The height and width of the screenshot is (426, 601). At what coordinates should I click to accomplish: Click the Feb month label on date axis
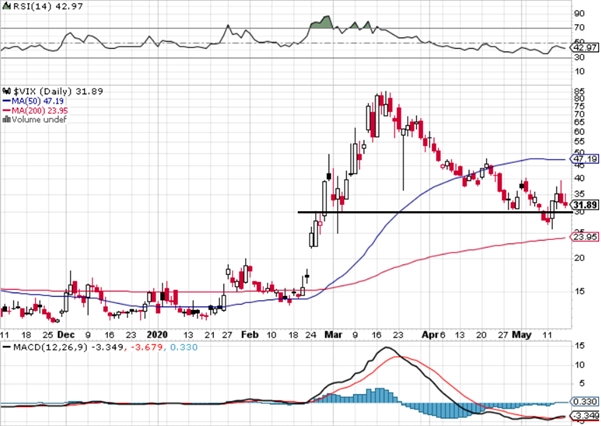250,335
